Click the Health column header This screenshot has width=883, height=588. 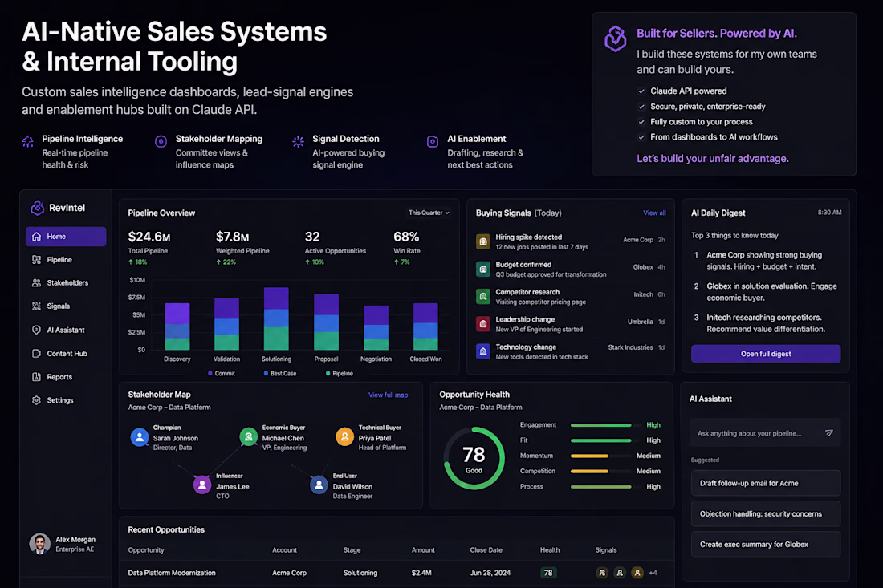[550, 550]
